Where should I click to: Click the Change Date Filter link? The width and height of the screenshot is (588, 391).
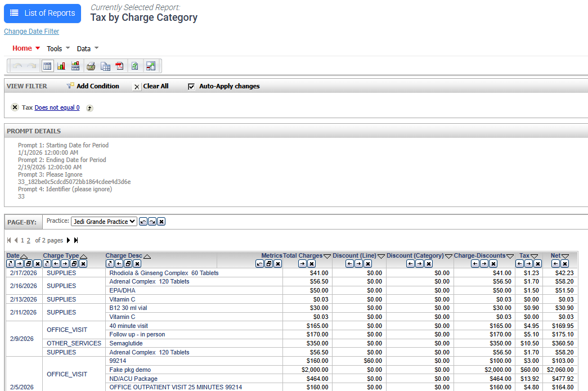tap(32, 32)
